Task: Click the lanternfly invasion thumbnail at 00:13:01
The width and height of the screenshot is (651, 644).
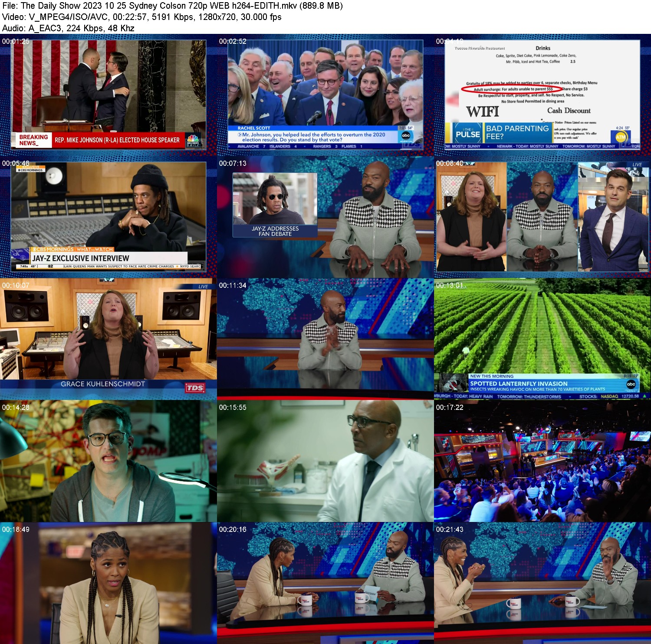Action: pyautogui.click(x=542, y=339)
